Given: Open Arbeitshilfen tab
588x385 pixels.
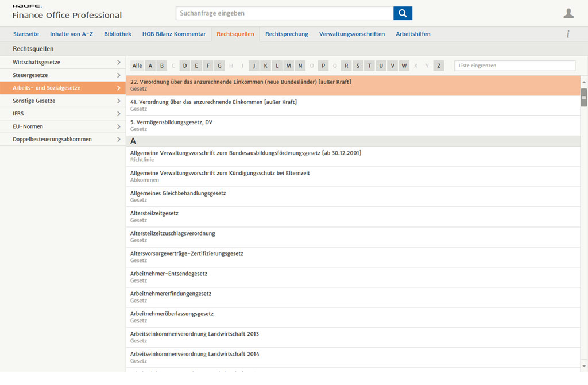Looking at the screenshot, I should (x=413, y=34).
